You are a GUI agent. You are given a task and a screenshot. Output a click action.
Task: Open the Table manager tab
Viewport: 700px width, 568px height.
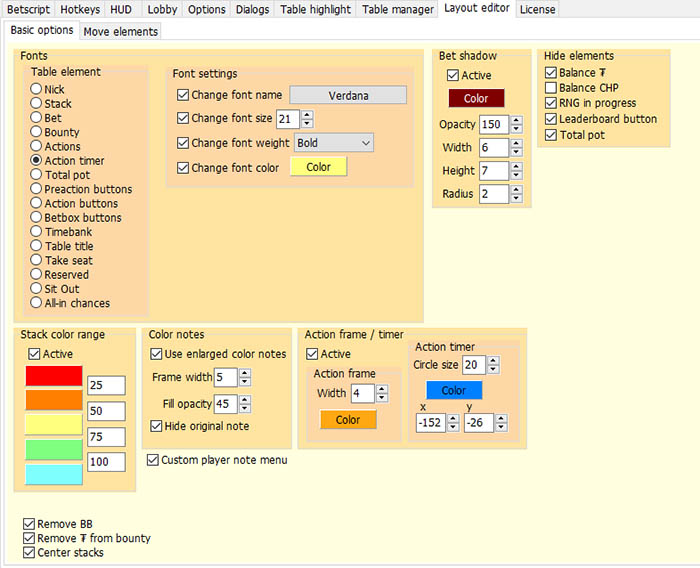(x=396, y=9)
